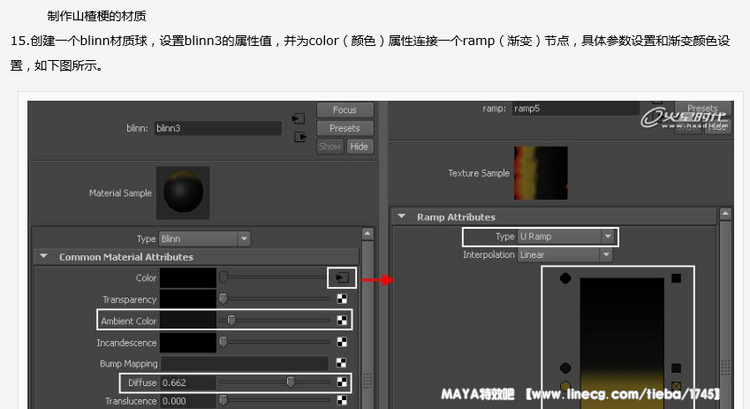The width and height of the screenshot is (750, 409).
Task: Click the Diffuse map checker icon
Action: pos(342,382)
